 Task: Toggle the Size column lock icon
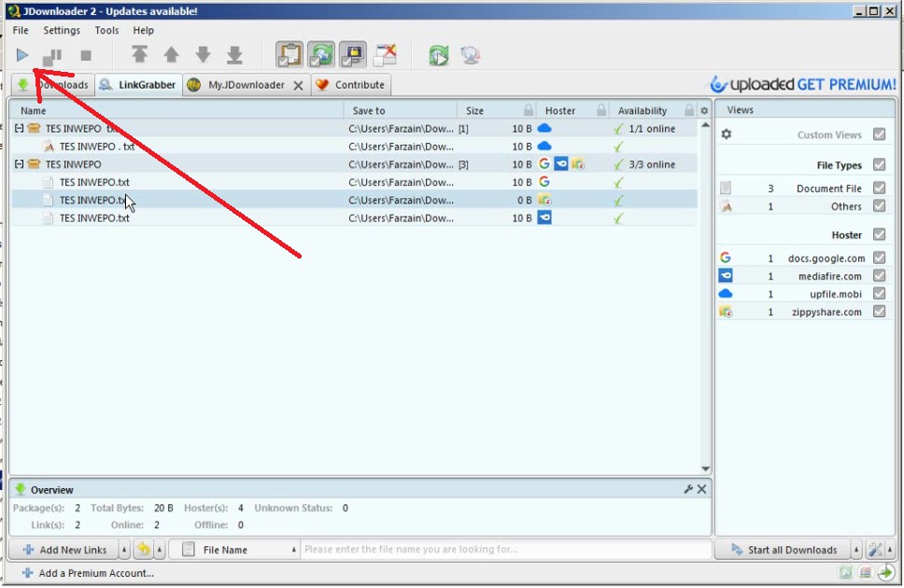528,110
